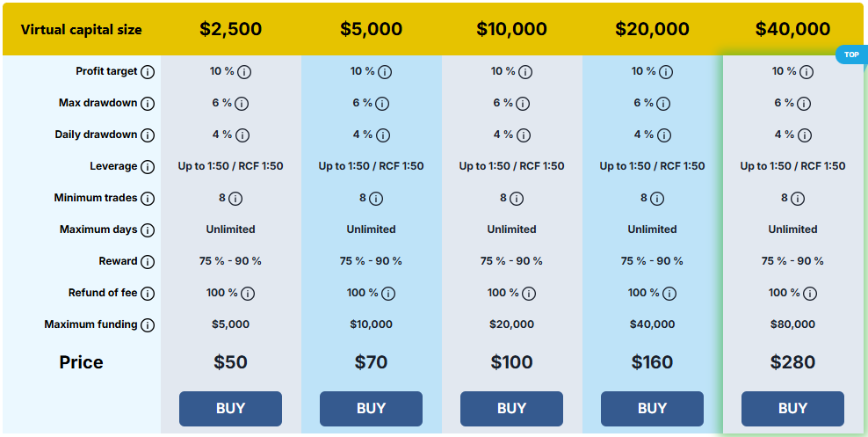Screen dimensions: 868x437
Task: Purchase the $20,000 plan at $160
Action: tap(652, 409)
